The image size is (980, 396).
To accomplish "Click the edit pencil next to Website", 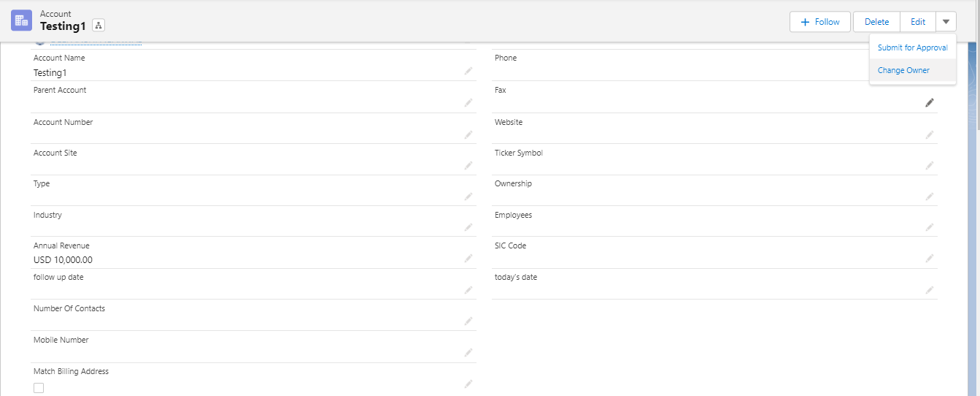I will [930, 134].
